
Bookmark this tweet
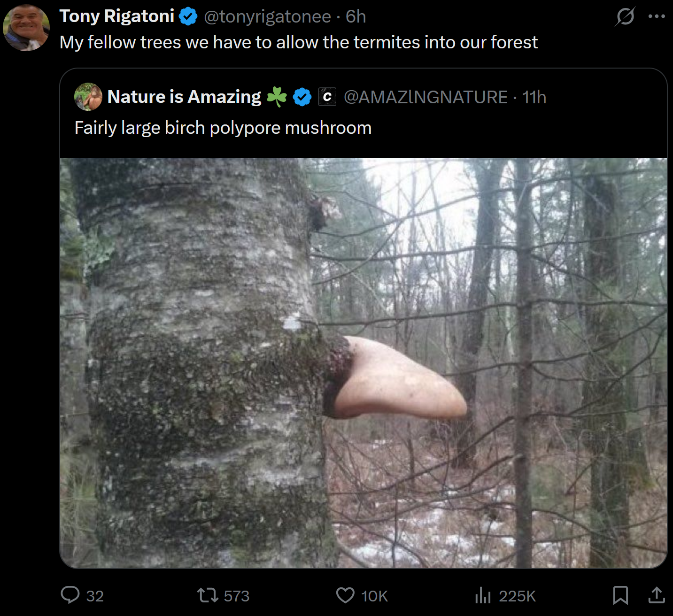coord(620,595)
